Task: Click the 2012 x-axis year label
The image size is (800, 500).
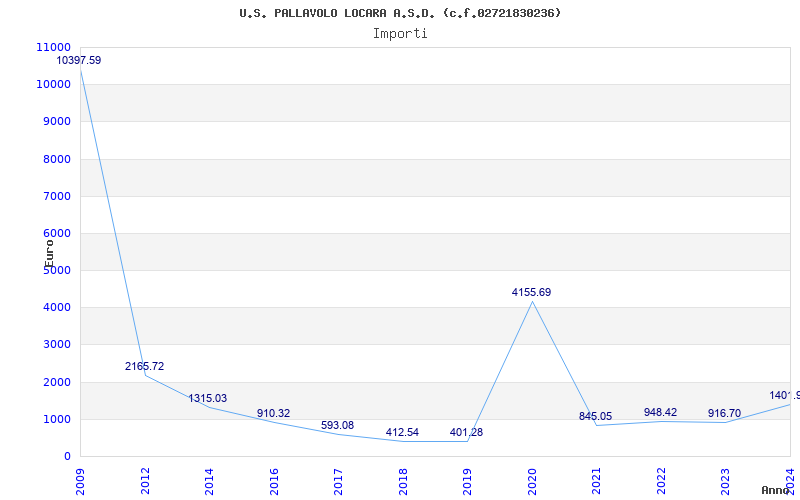Action: (x=145, y=481)
